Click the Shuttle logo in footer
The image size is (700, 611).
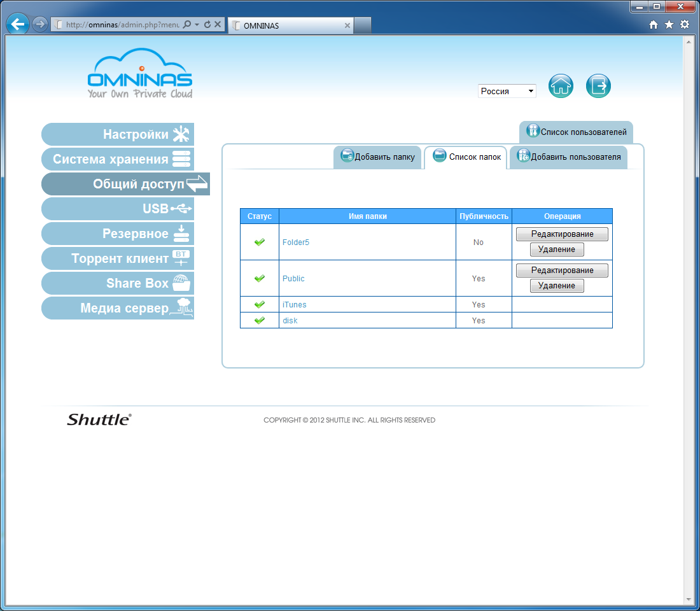(x=99, y=419)
